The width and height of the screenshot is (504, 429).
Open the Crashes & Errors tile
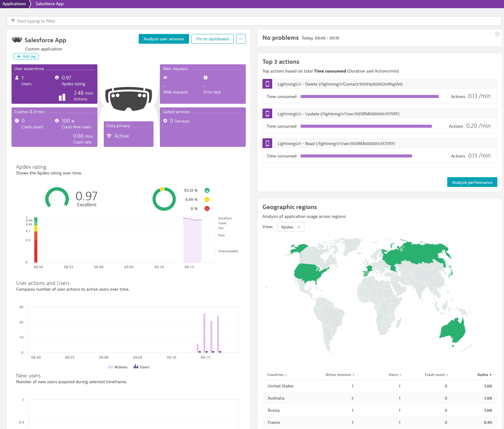click(54, 127)
